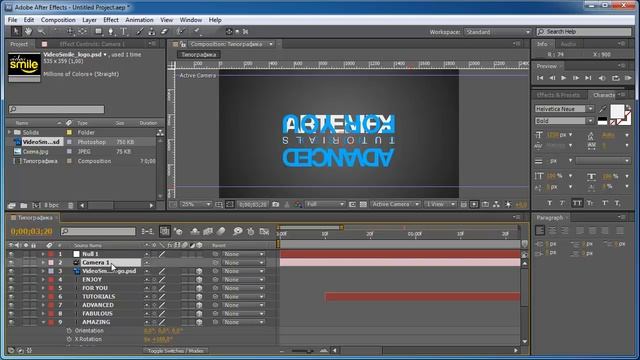
Task: Open the Layer menu
Action: pyautogui.click(x=89, y=20)
